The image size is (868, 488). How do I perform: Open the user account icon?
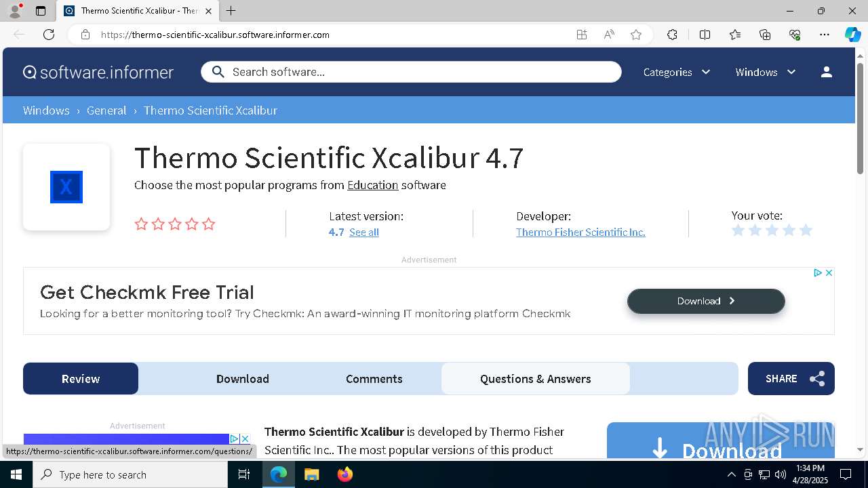[826, 72]
